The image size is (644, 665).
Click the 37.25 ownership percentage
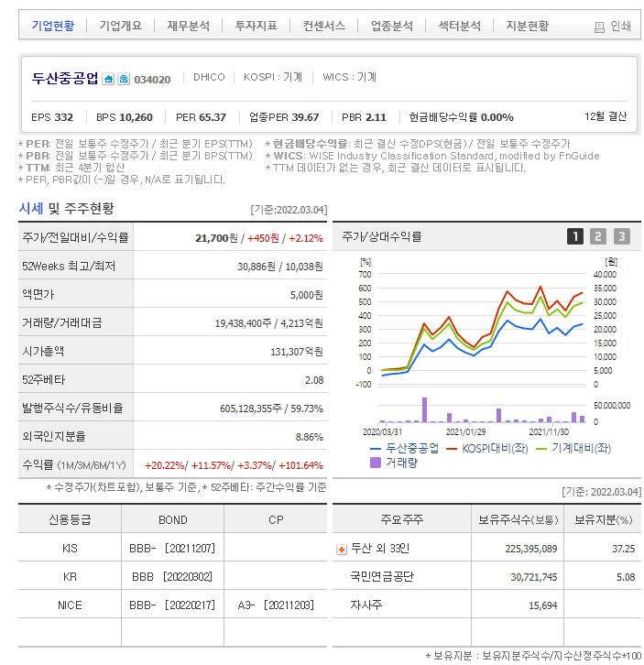[623, 549]
